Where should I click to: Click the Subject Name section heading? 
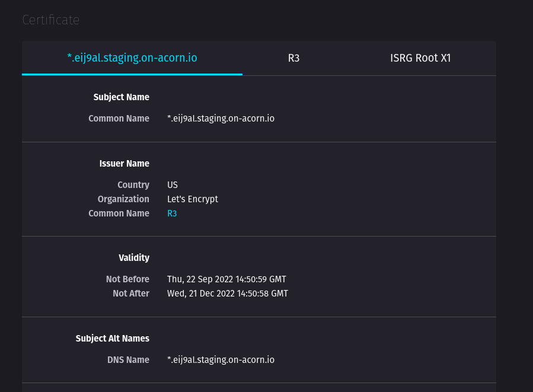pos(122,97)
